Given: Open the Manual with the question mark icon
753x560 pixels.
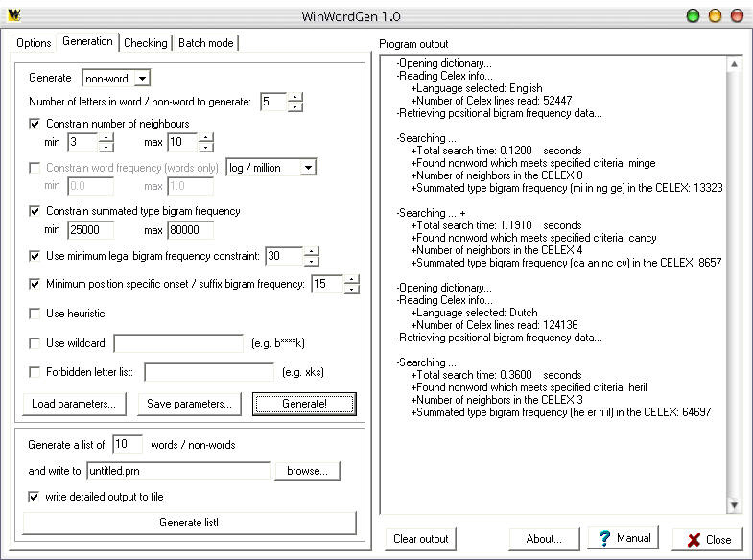Looking at the screenshot, I should [623, 538].
